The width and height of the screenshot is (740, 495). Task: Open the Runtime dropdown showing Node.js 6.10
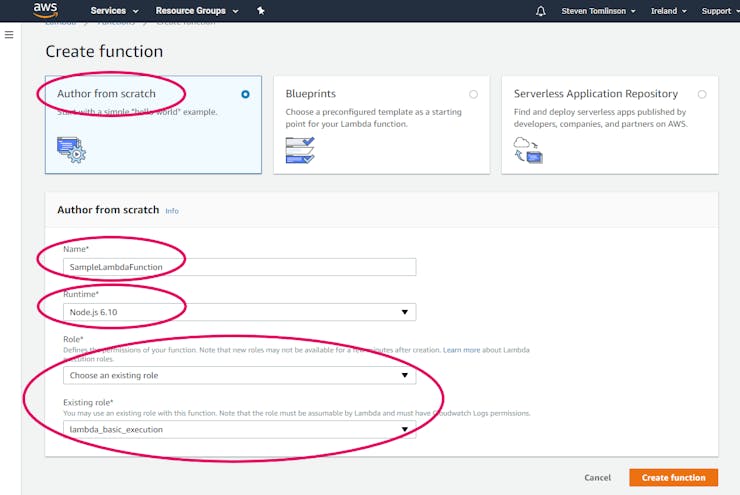click(240, 312)
